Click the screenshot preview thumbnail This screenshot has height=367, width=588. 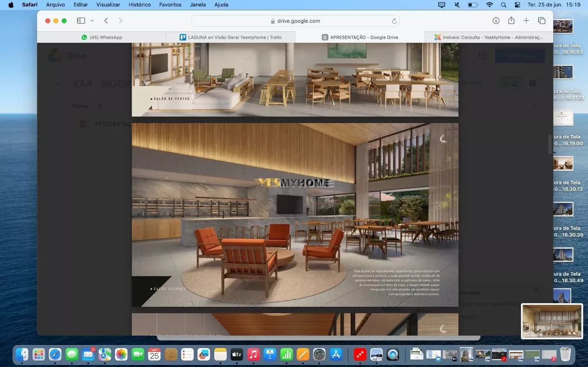click(552, 321)
